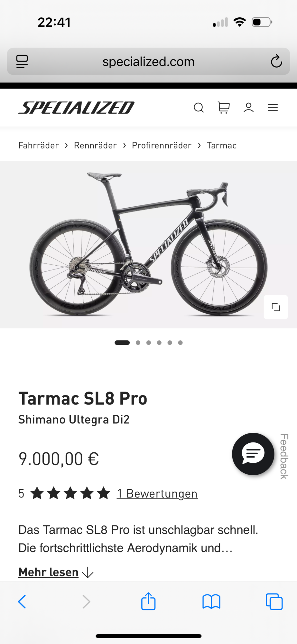Expand the bike image fullscreen

pos(276,307)
